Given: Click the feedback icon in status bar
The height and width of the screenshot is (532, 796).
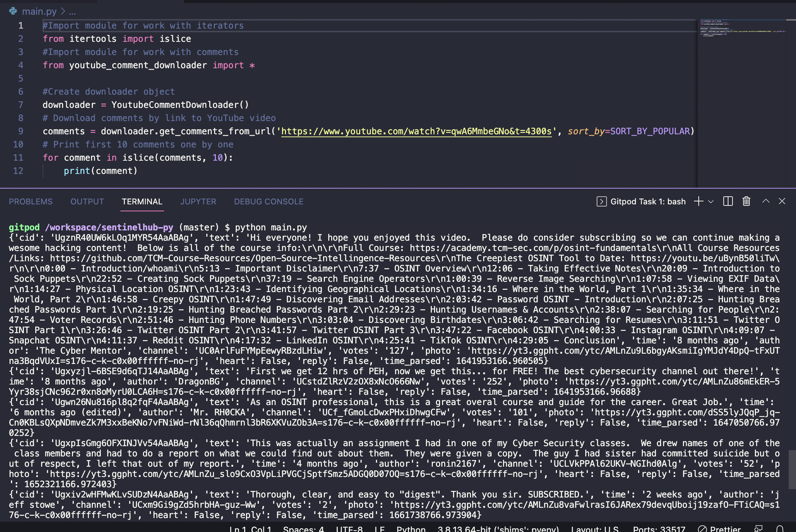Looking at the screenshot, I should click(x=758, y=529).
